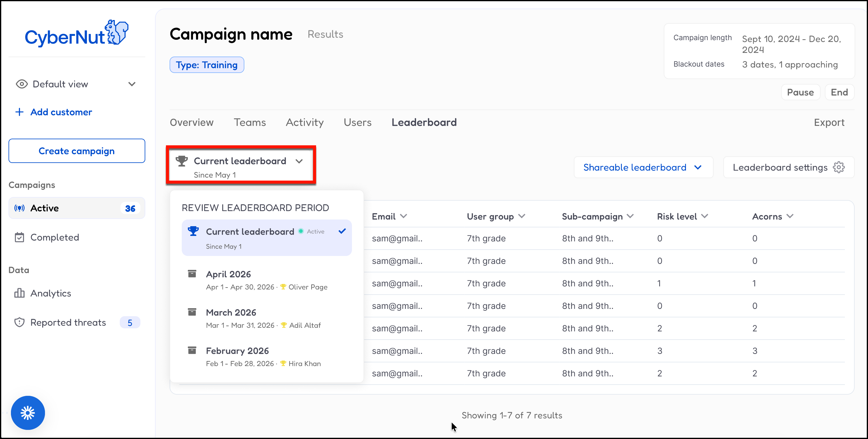868x439 pixels.
Task: Pause the campaign
Action: click(x=800, y=92)
